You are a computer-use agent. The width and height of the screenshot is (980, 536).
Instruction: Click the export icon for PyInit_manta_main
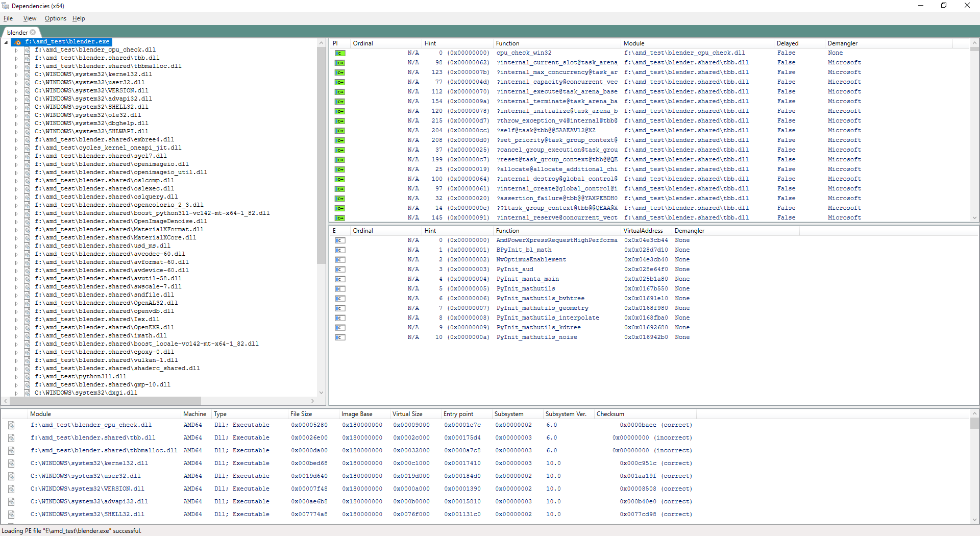(x=340, y=279)
